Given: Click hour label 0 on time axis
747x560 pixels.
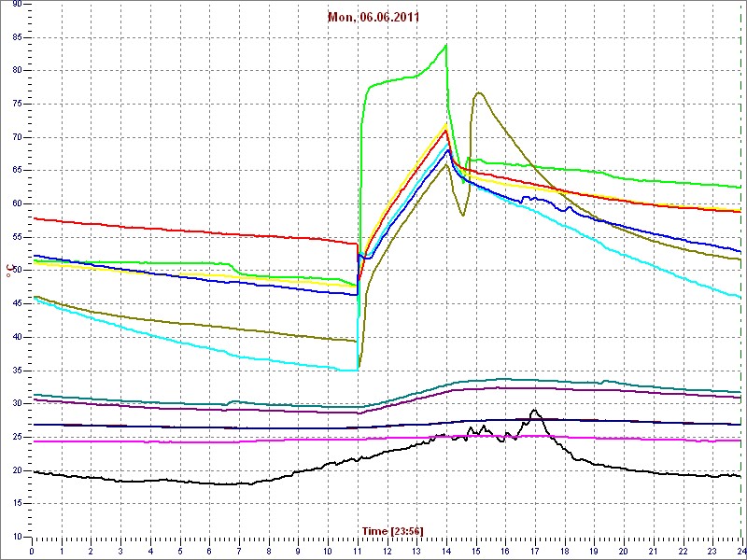Looking at the screenshot, I should tap(32, 550).
